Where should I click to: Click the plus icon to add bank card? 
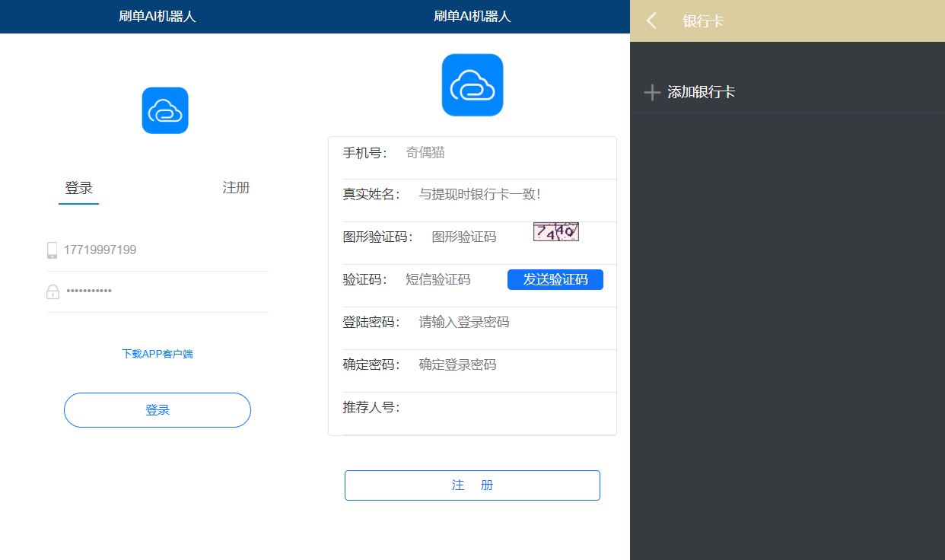click(652, 93)
